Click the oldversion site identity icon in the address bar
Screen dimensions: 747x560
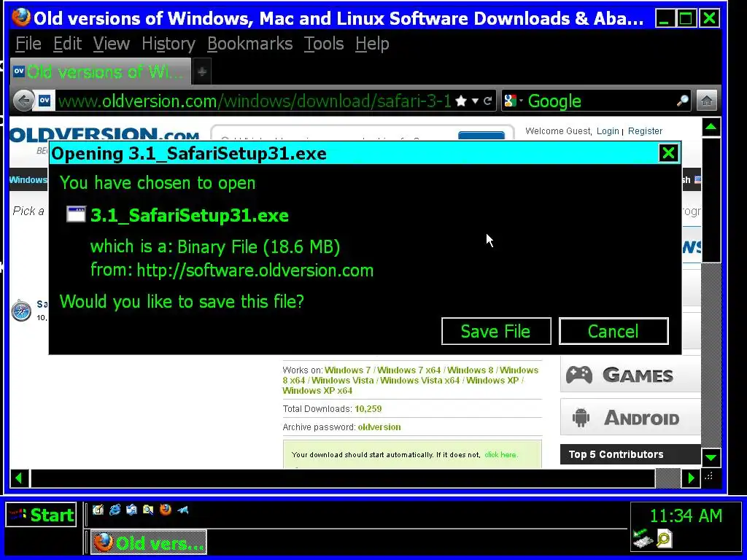coord(44,101)
